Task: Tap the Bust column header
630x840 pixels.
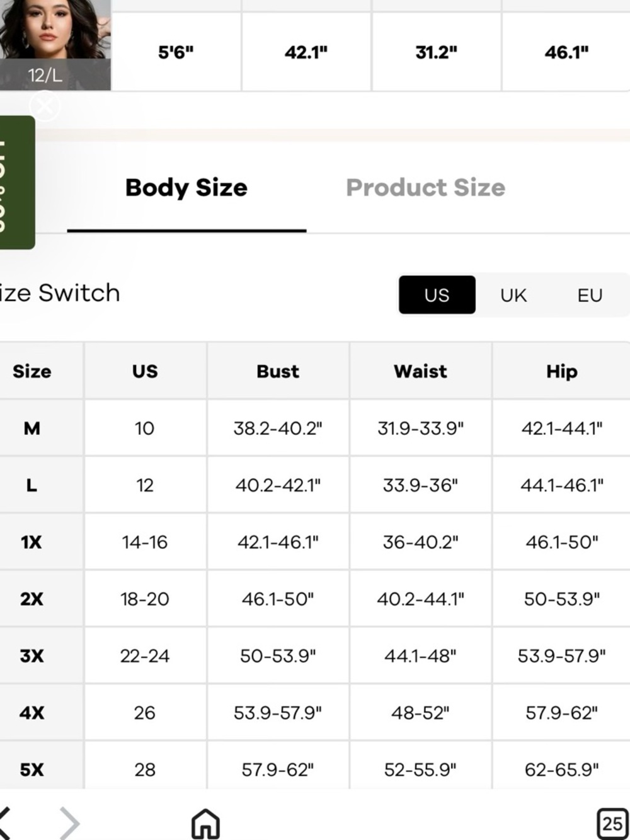Action: pyautogui.click(x=278, y=371)
